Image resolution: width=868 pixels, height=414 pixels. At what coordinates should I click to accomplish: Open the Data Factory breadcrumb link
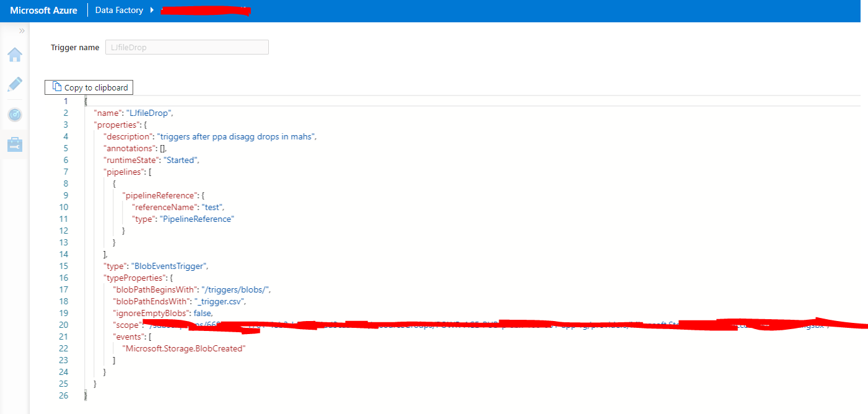pyautogui.click(x=118, y=10)
